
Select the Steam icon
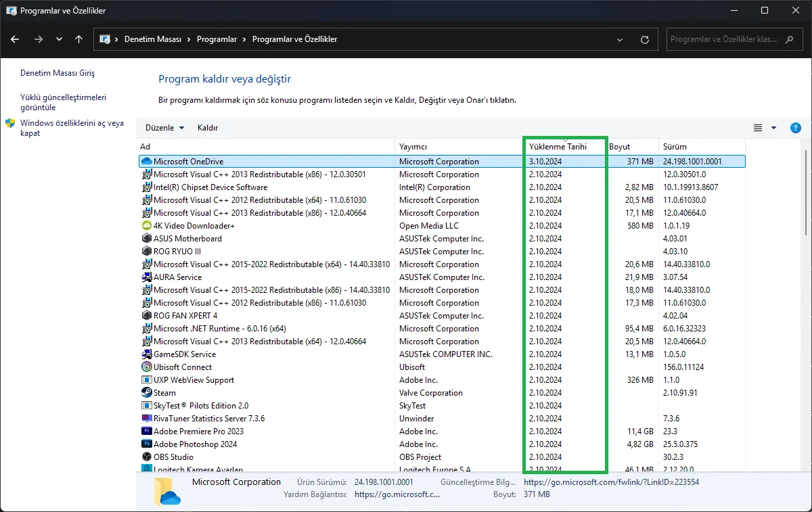[147, 393]
